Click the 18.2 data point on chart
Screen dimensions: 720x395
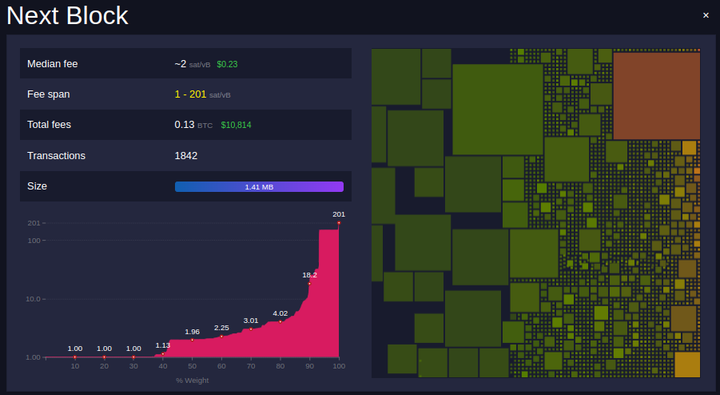tap(309, 283)
